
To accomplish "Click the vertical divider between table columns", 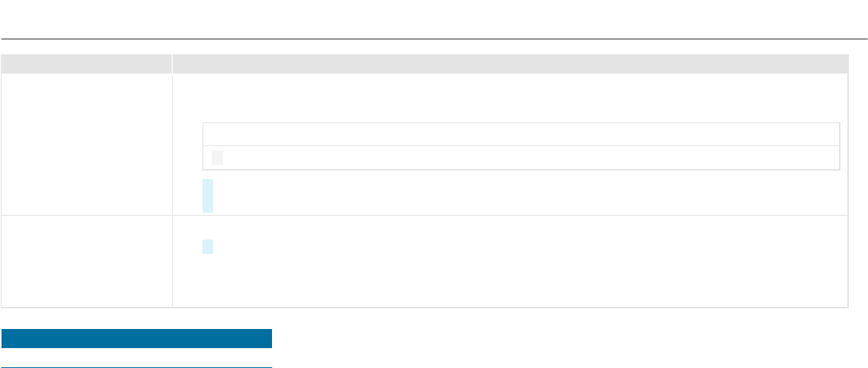I will pyautogui.click(x=172, y=184).
